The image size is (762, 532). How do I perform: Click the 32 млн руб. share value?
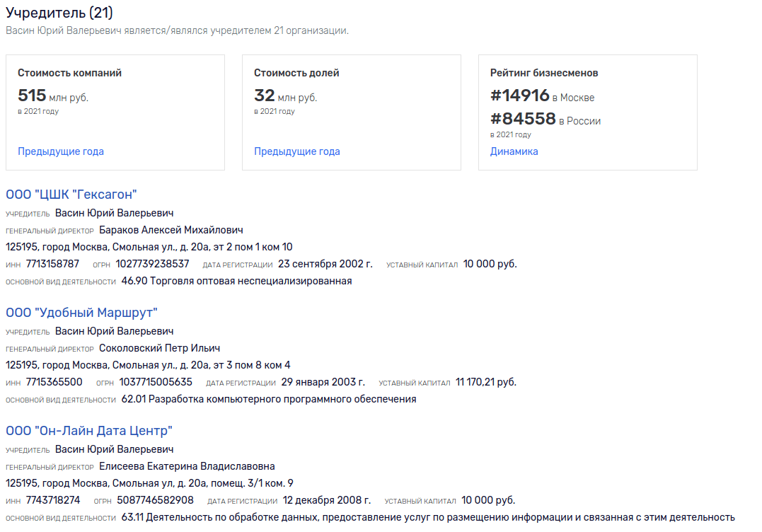click(286, 96)
